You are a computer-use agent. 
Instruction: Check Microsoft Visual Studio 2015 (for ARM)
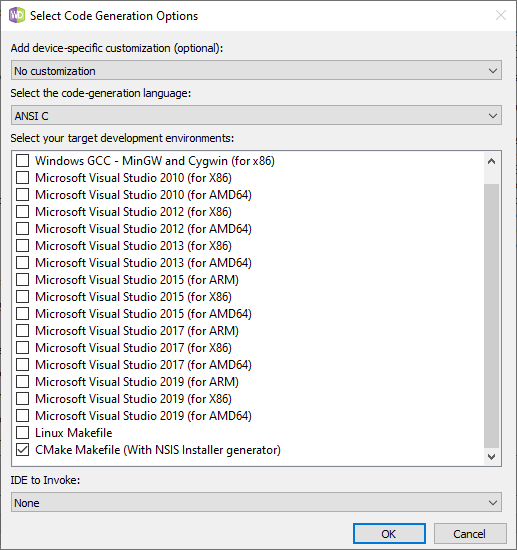(x=22, y=280)
